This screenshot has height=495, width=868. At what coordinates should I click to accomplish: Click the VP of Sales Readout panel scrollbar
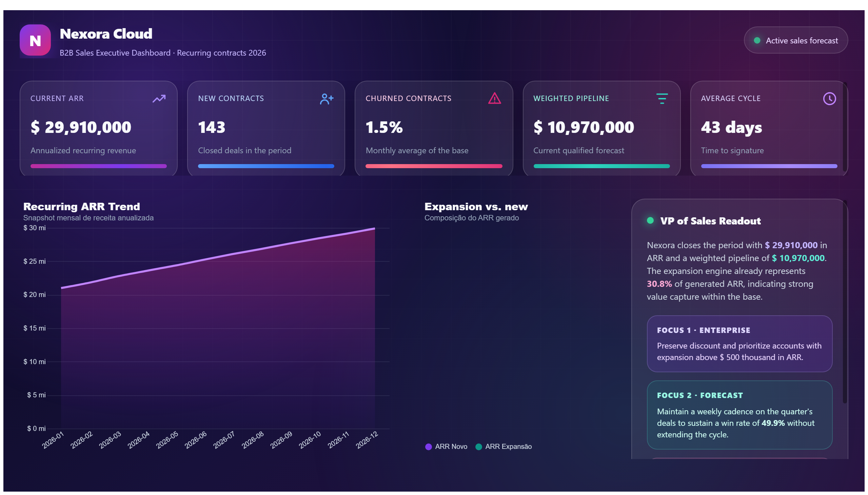tap(845, 302)
